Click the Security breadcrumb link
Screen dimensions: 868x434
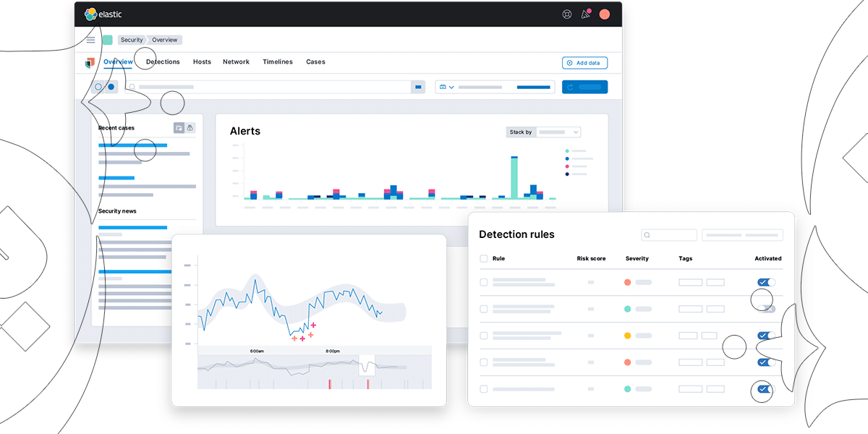[x=132, y=40]
